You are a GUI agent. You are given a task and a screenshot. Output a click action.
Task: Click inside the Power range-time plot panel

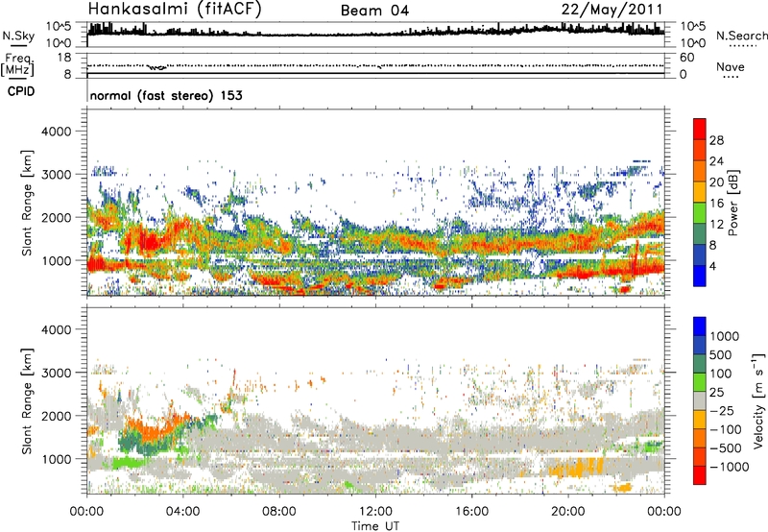[375, 202]
